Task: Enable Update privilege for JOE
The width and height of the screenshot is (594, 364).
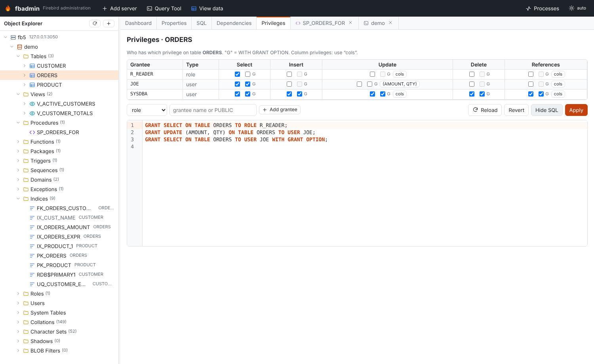Action: pyautogui.click(x=359, y=84)
